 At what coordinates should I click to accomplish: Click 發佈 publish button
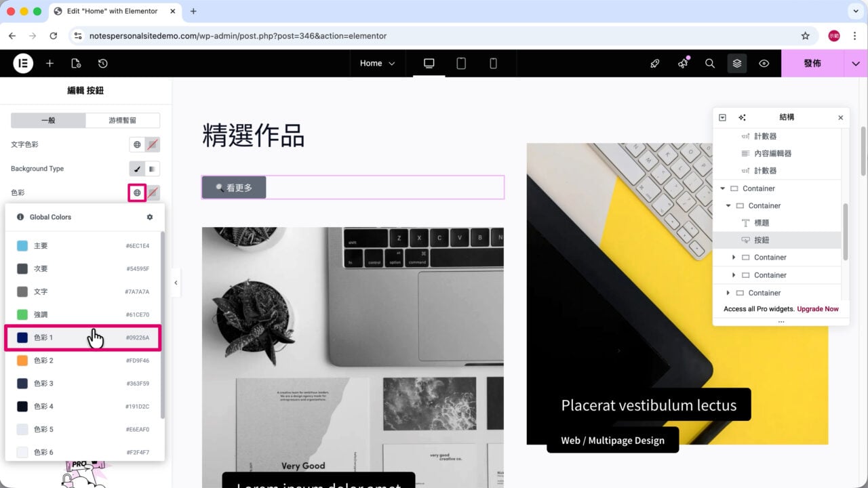point(812,63)
